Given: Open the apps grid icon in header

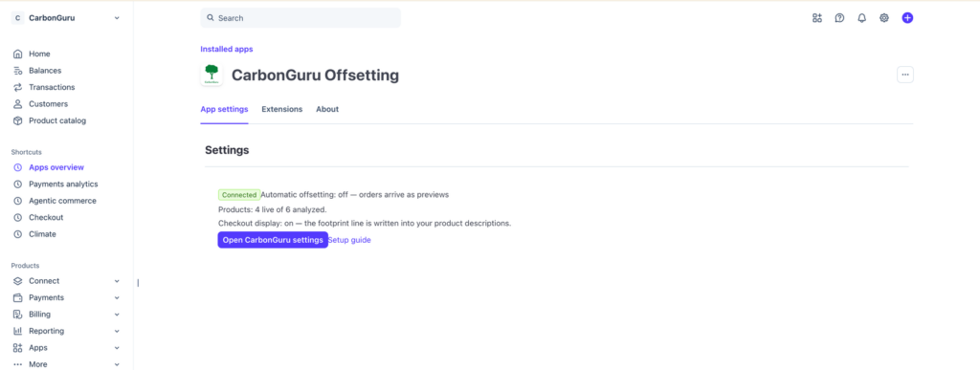Looking at the screenshot, I should click(817, 18).
